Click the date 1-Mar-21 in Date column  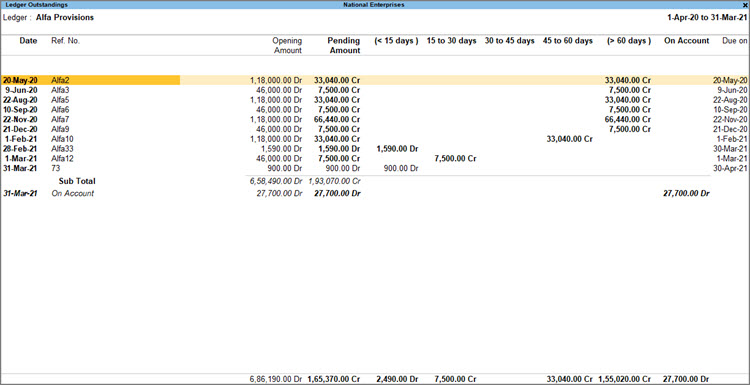tap(22, 158)
